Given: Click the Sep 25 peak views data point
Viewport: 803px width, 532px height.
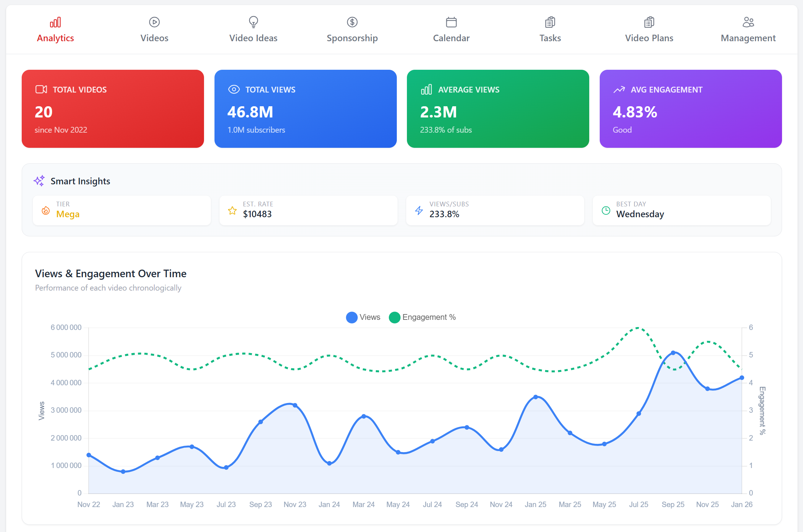Looking at the screenshot, I should pyautogui.click(x=673, y=353).
